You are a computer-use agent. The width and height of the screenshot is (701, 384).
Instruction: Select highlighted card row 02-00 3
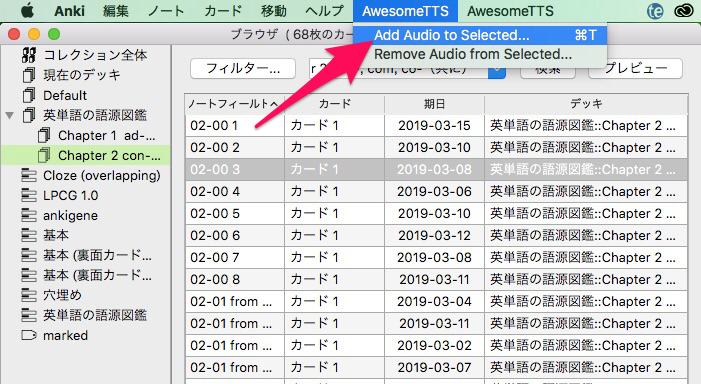click(x=436, y=169)
